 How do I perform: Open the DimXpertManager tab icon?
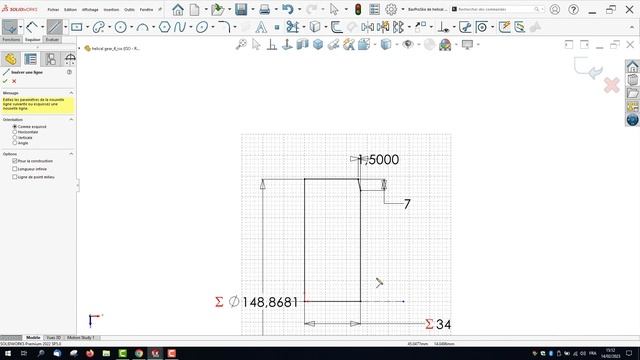(x=70, y=59)
